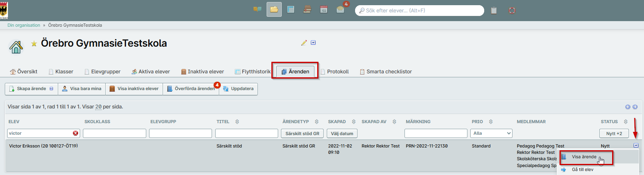Click the lifebuoy help icon

point(512,10)
